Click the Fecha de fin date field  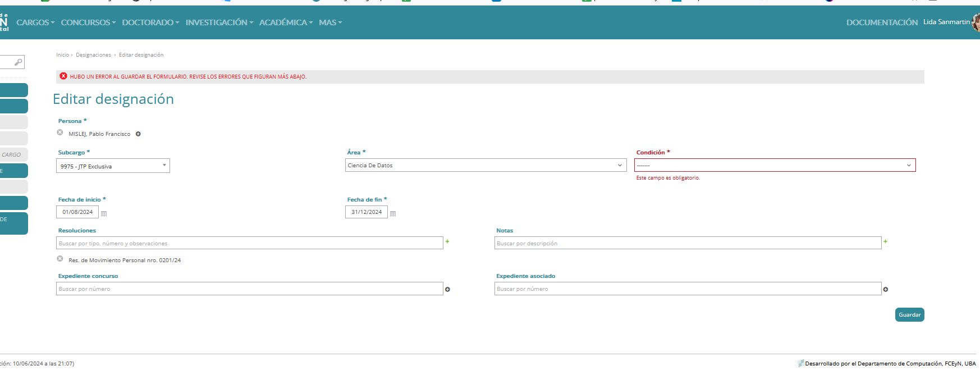coord(367,212)
